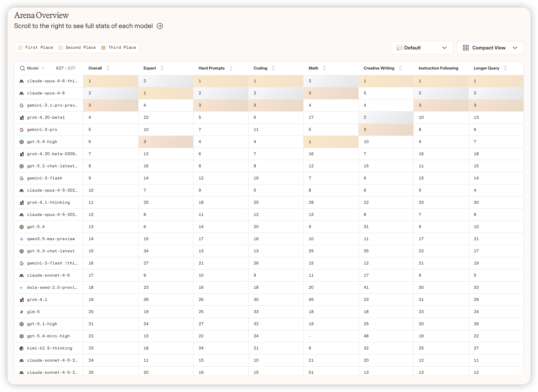This screenshot has width=538, height=392.
Task: Toggle sort arrows on the Math column
Action: (x=324, y=68)
